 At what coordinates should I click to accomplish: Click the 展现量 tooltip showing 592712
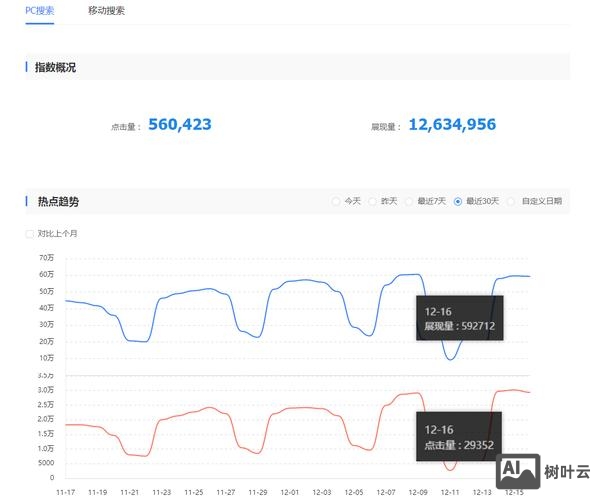click(x=460, y=318)
